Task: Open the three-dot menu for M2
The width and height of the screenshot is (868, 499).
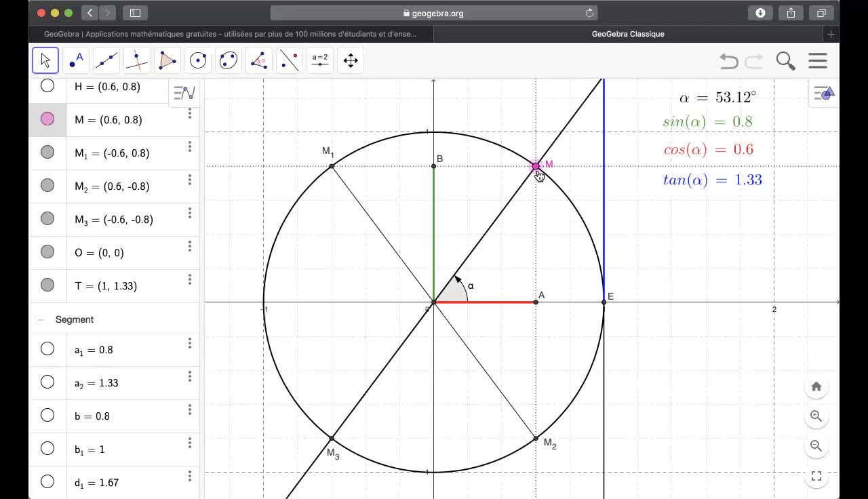Action: click(x=190, y=180)
